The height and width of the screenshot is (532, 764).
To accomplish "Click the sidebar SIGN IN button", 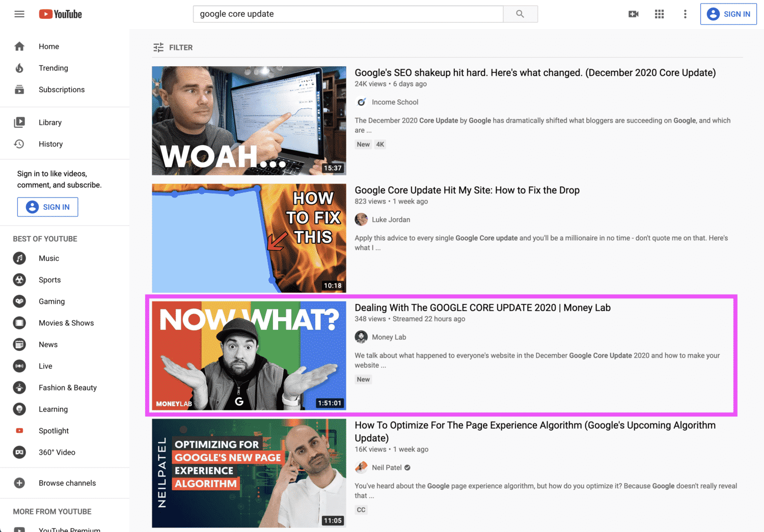I will [x=48, y=207].
